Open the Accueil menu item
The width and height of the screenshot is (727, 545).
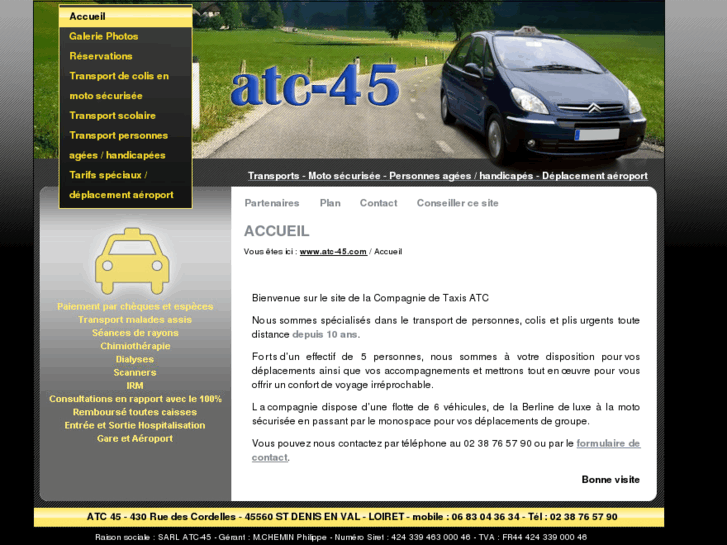point(126,17)
